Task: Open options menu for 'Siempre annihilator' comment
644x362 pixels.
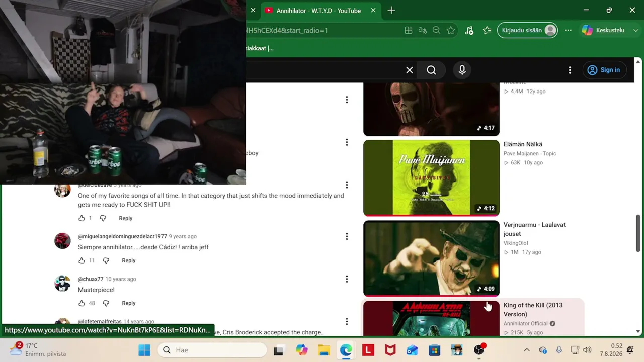Action: (347, 236)
